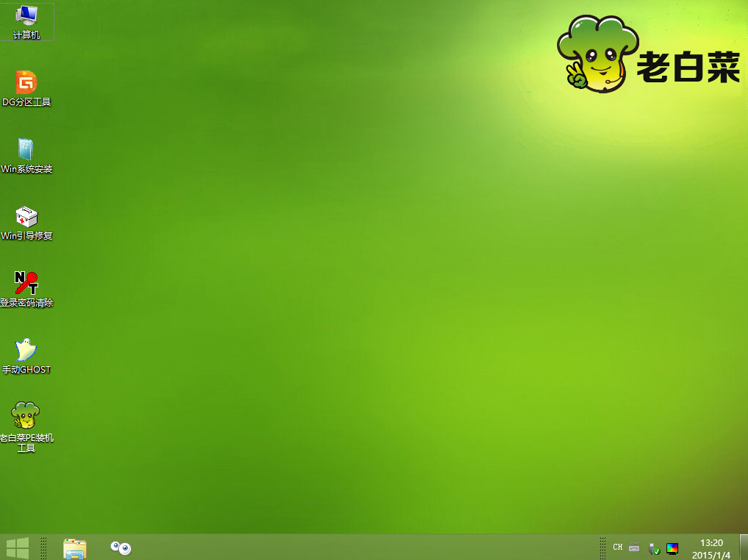
Task: Open the Windows Start button
Action: coord(18,548)
